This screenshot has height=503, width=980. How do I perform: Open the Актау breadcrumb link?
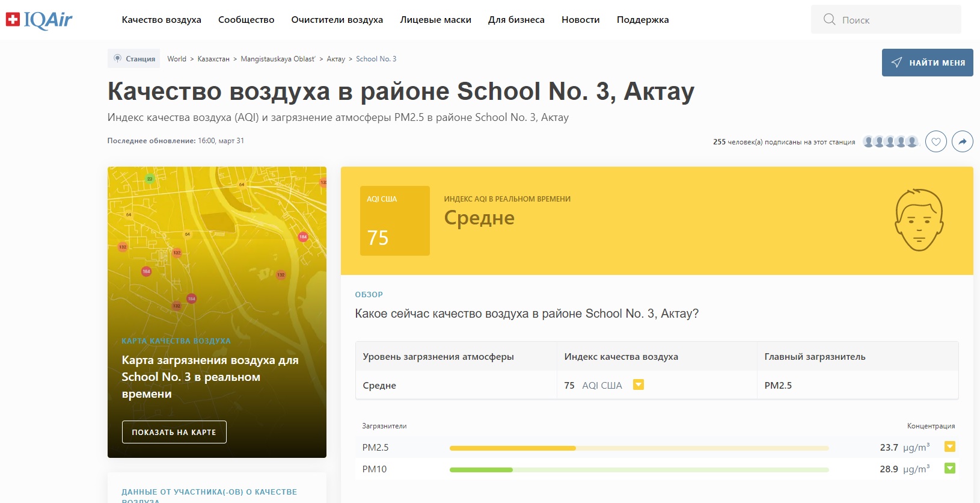335,59
